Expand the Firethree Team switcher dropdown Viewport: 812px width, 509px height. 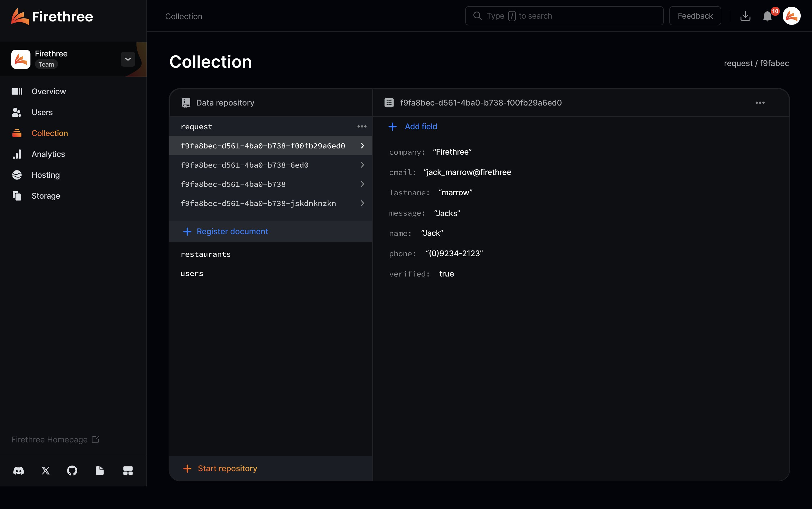pyautogui.click(x=128, y=59)
